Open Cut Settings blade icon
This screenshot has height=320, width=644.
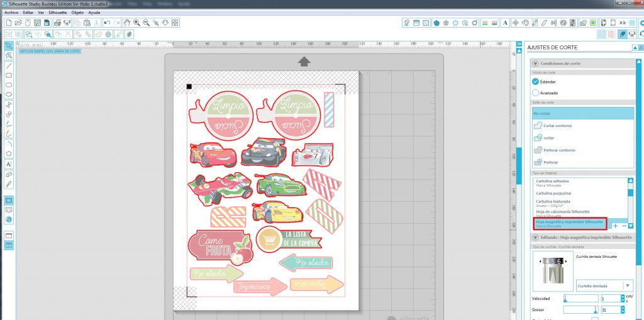(x=622, y=34)
